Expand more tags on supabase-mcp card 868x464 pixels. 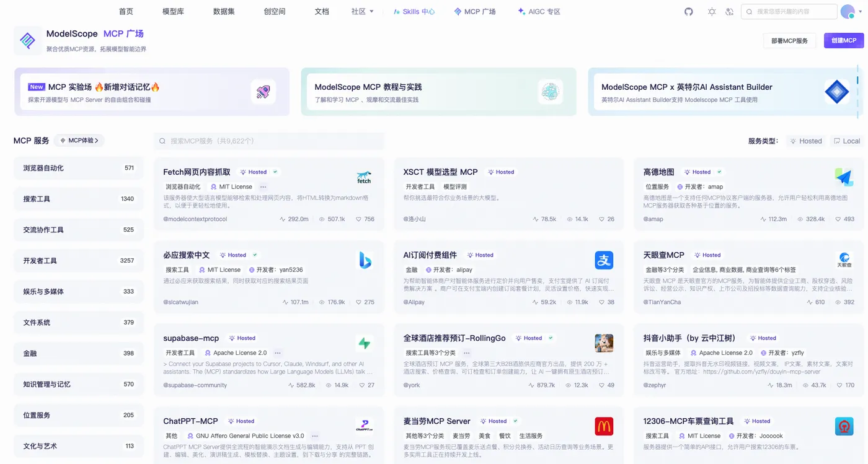[x=278, y=352]
